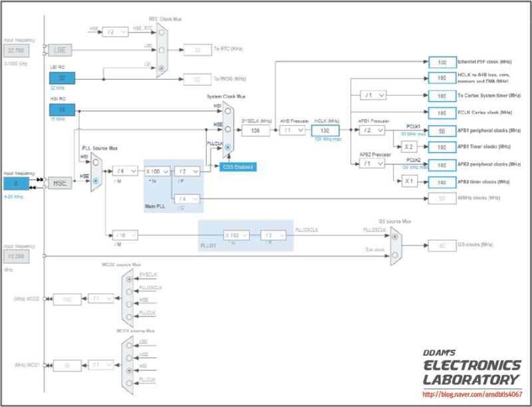The height and width of the screenshot is (407, 532).
Task: Open the /P divider dropdown in Main PLL
Action: 186,171
